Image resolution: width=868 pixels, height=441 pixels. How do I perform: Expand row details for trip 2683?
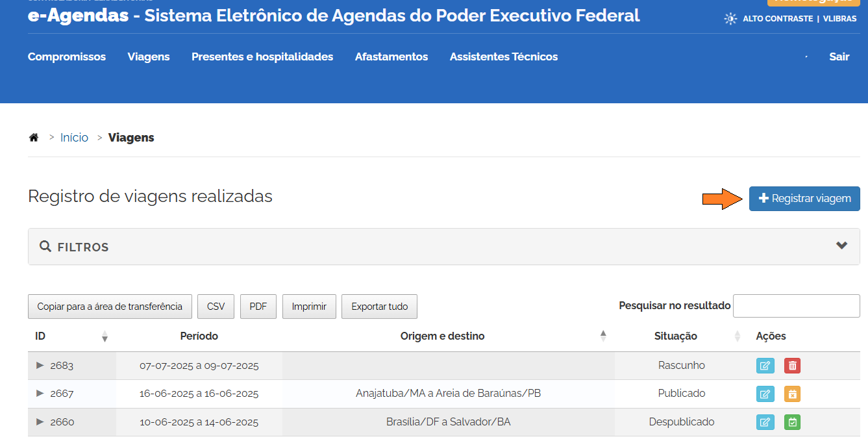point(40,365)
